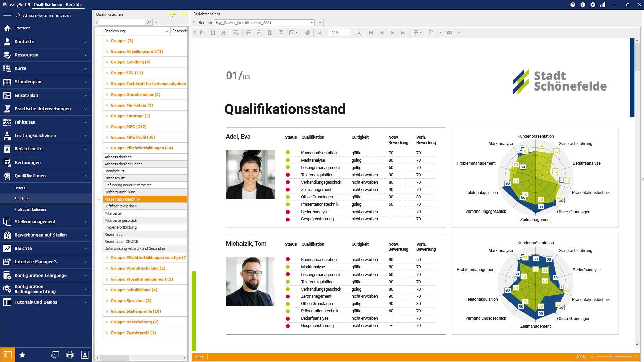Open the help question mark icon

coord(573,5)
